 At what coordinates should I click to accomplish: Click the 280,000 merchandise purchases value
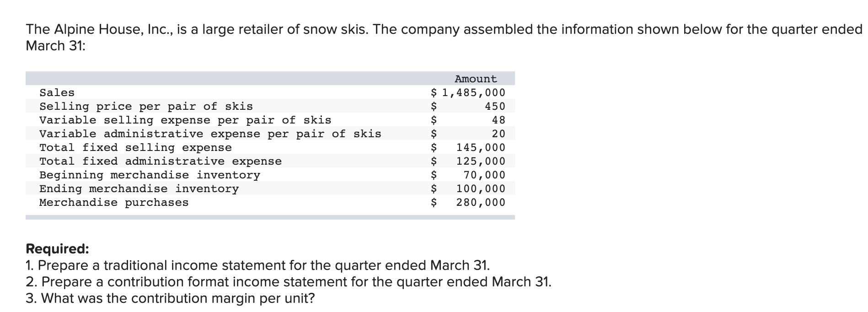[481, 202]
